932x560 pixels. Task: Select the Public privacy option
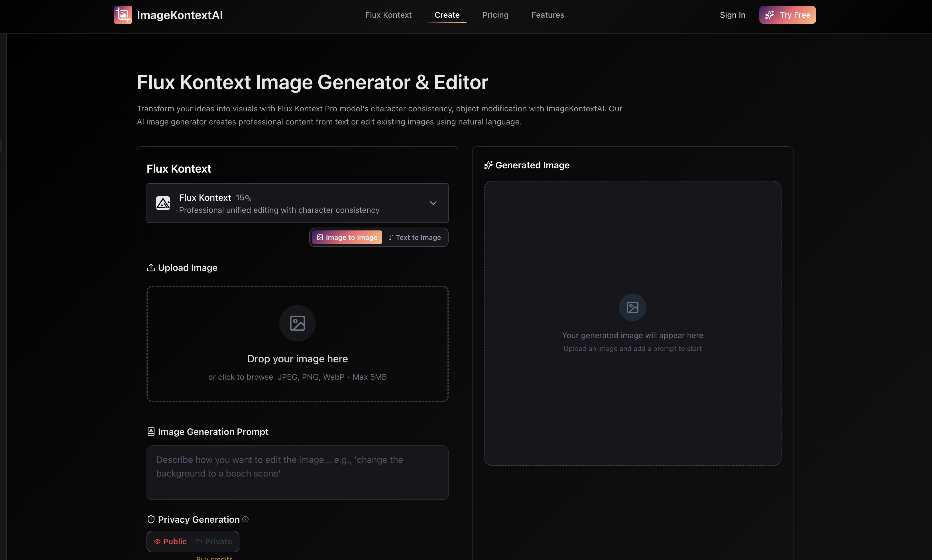170,541
